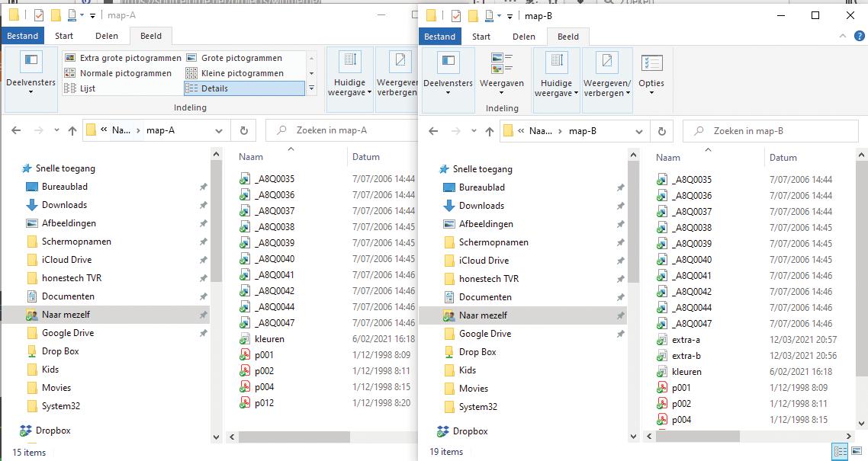Click back arrow in map-B window

point(433,131)
